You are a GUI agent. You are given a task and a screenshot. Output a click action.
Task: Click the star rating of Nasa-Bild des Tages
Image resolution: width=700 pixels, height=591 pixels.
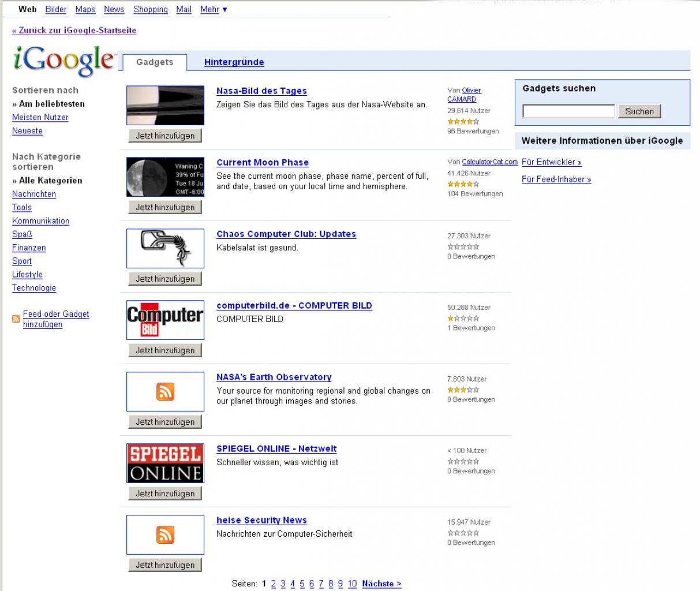(463, 121)
